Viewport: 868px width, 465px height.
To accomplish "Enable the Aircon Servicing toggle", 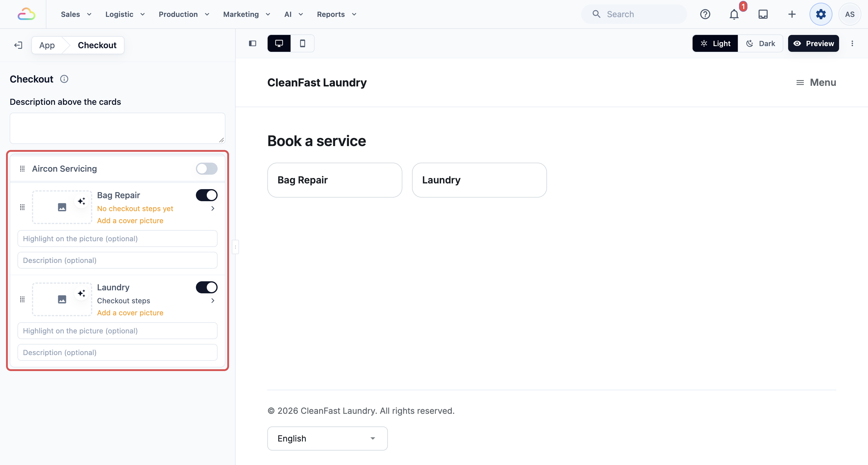I will 206,169.
